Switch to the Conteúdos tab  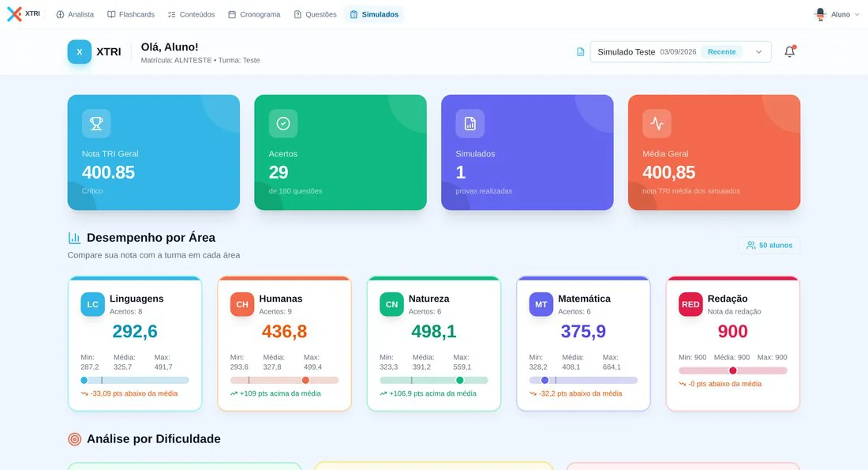(191, 14)
